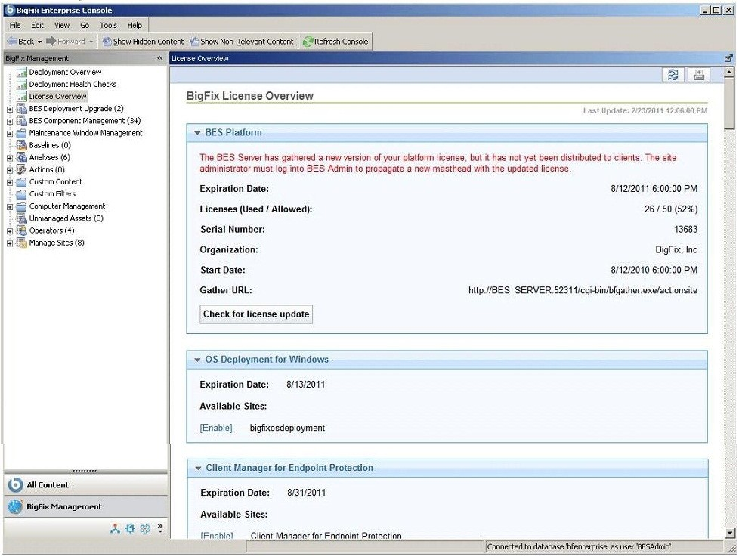Expand the Manage Sites node
Viewport: 739px width, 560px height.
pyautogui.click(x=10, y=243)
